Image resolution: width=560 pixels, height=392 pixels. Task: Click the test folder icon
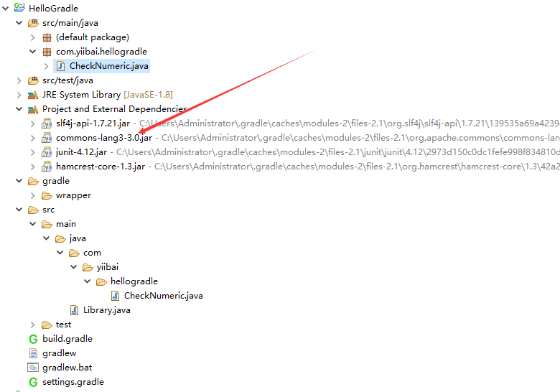click(47, 325)
